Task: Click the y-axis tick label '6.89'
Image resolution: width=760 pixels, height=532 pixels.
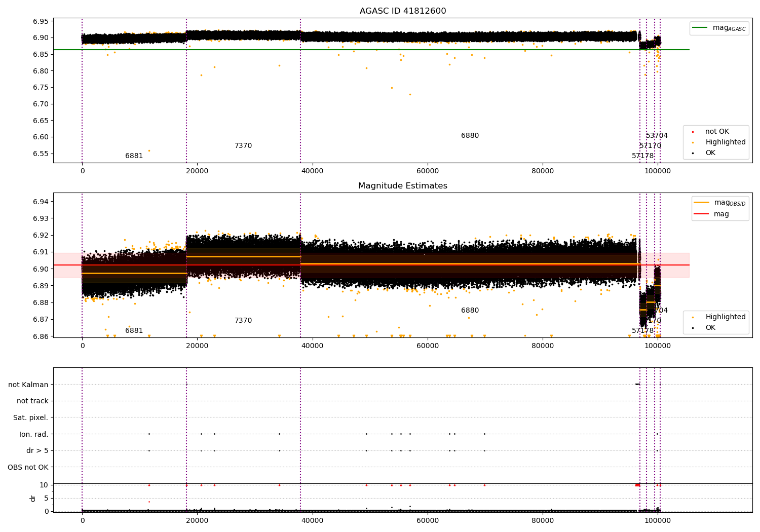Action: pyautogui.click(x=41, y=286)
